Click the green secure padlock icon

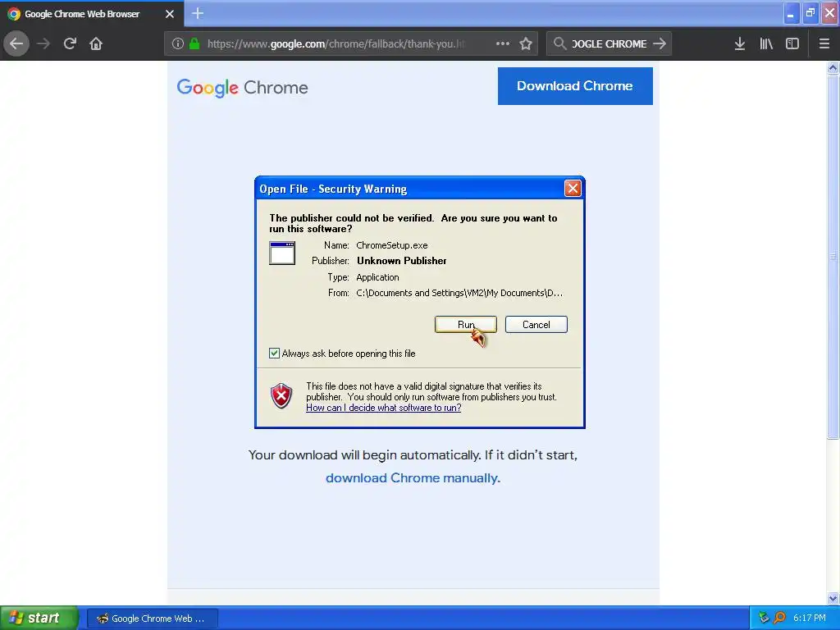194,44
